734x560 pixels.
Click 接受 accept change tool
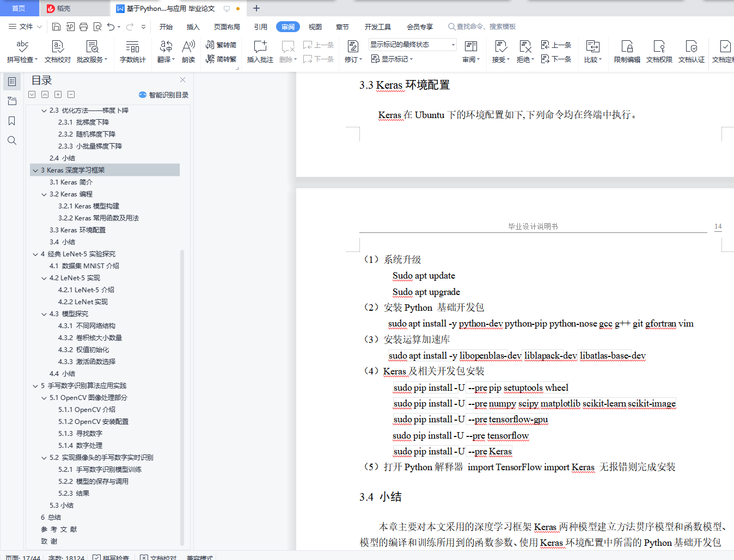coord(501,52)
